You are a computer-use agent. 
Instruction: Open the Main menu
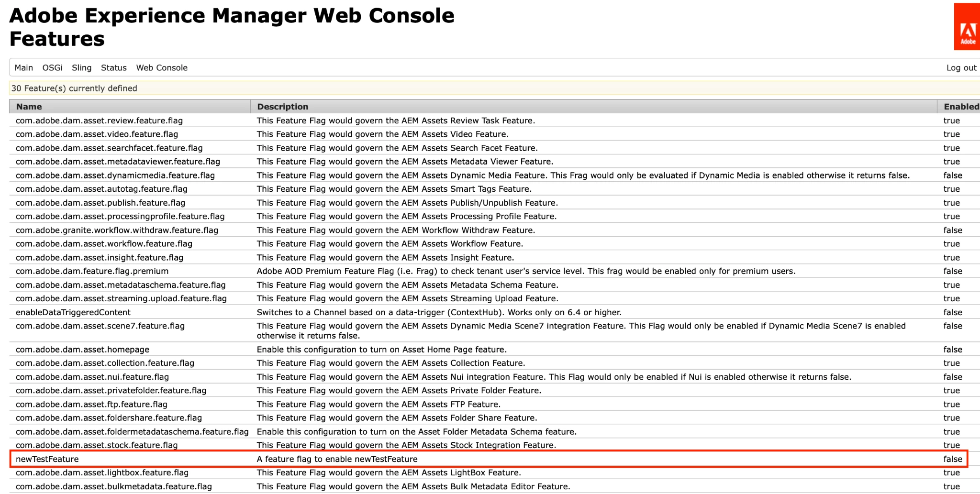(x=24, y=68)
